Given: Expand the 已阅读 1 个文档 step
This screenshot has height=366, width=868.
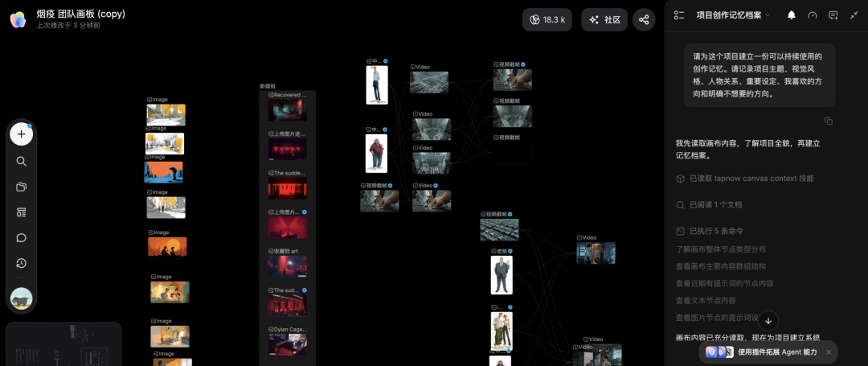Looking at the screenshot, I should pyautogui.click(x=710, y=205).
